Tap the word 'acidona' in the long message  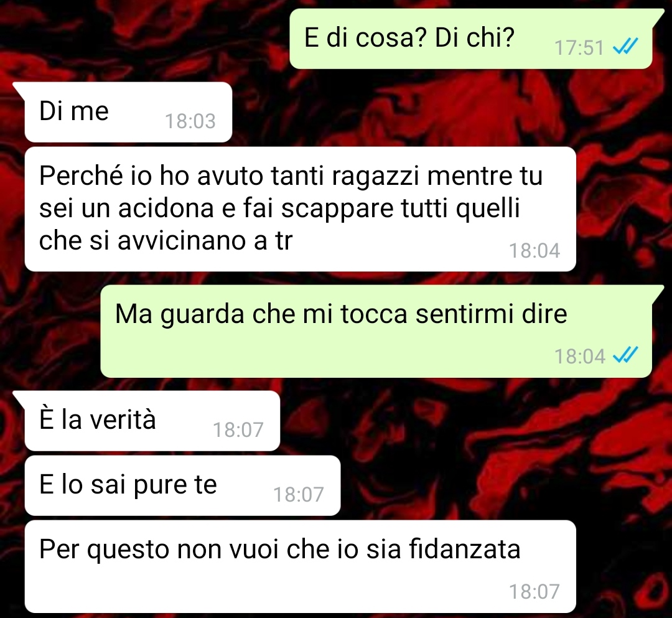coord(166,208)
